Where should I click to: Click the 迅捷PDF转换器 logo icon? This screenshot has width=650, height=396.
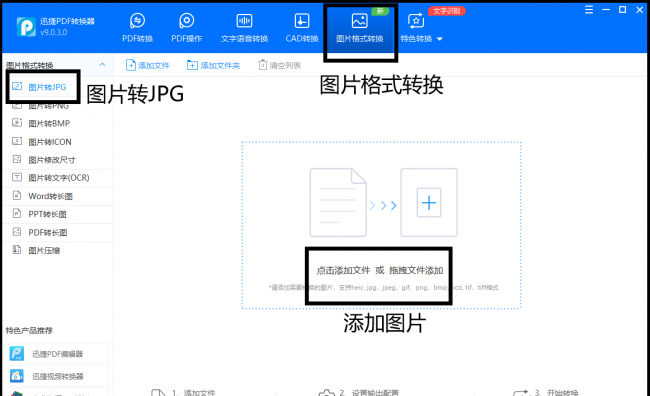click(26, 27)
